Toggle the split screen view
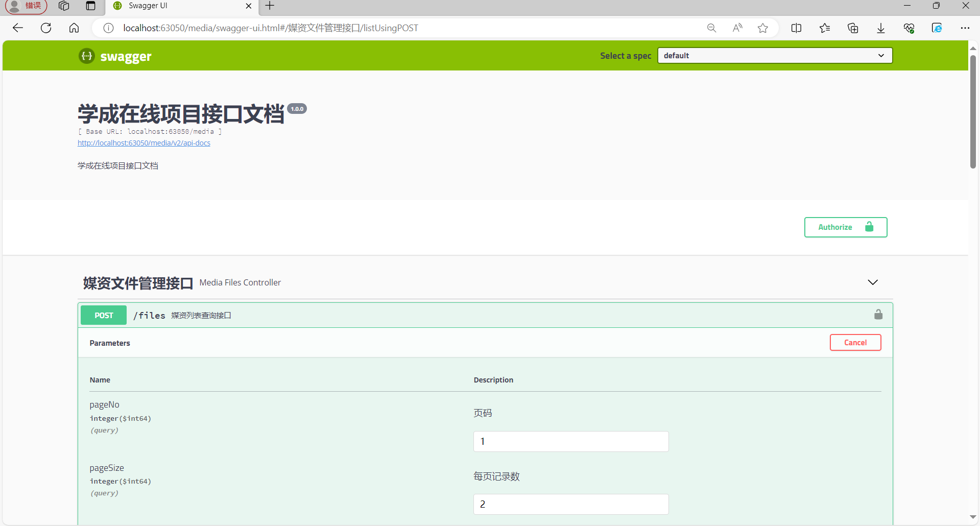This screenshot has height=526, width=980. pyautogui.click(x=796, y=28)
